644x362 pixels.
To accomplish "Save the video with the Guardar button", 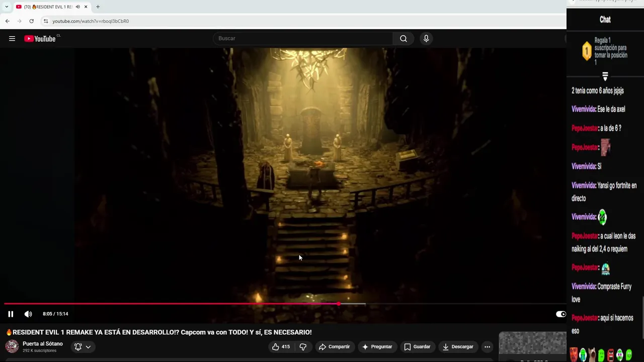I will point(417,347).
